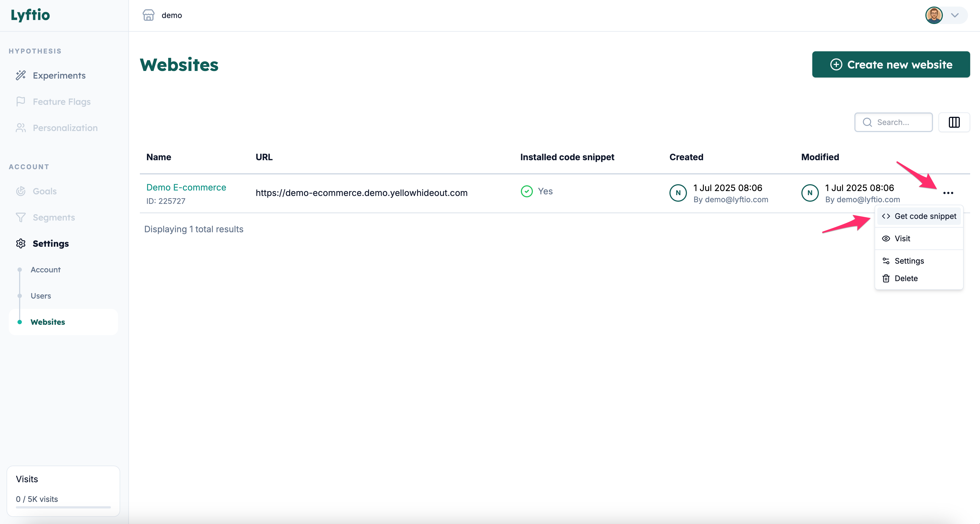The image size is (980, 524).
Task: Click the demo store icon
Action: point(148,15)
